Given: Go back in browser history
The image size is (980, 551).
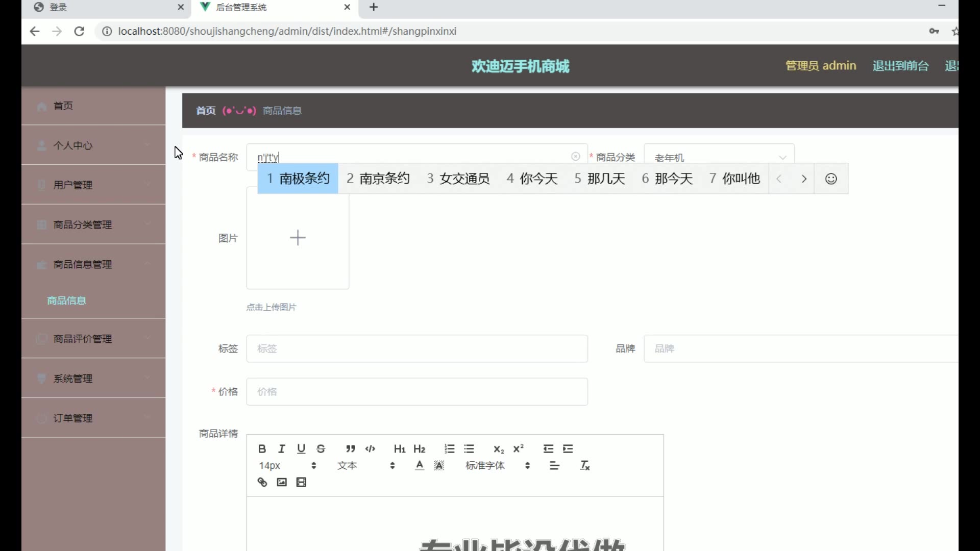Looking at the screenshot, I should 34,31.
